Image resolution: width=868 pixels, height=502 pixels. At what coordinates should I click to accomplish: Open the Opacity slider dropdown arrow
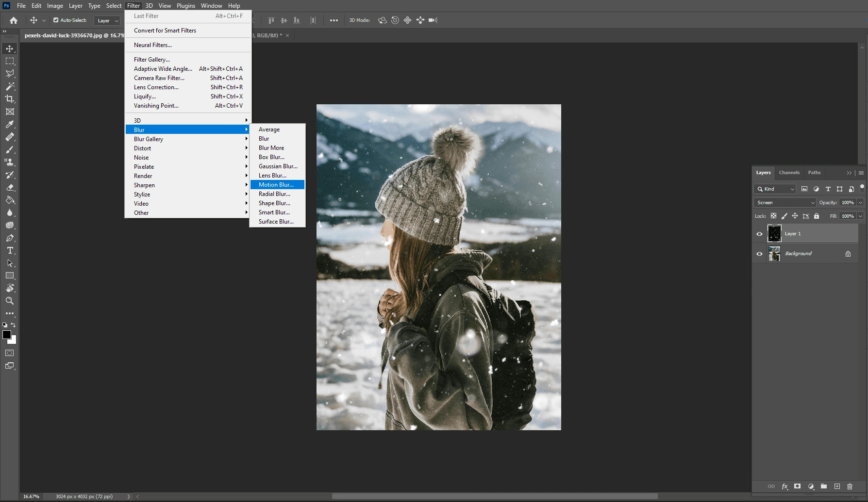(860, 203)
